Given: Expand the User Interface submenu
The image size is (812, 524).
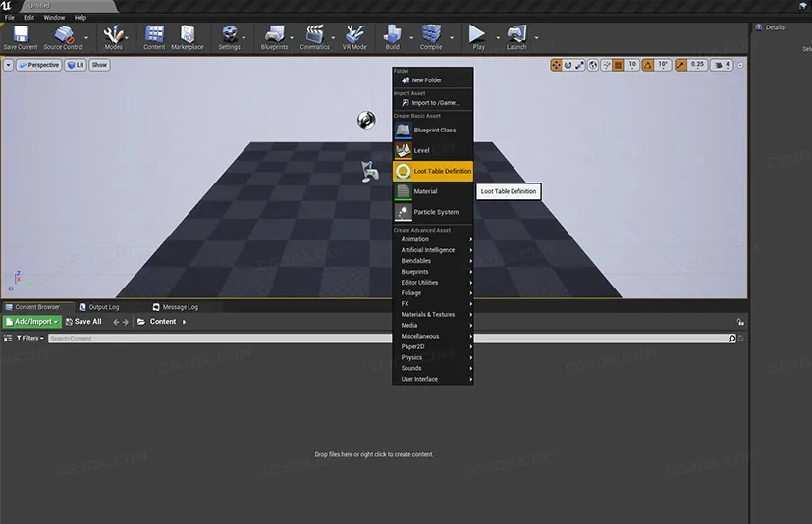Looking at the screenshot, I should [x=433, y=379].
